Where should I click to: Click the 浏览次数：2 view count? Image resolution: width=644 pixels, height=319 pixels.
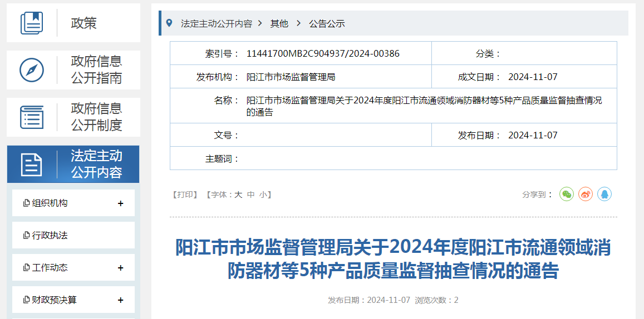pyautogui.click(x=436, y=300)
